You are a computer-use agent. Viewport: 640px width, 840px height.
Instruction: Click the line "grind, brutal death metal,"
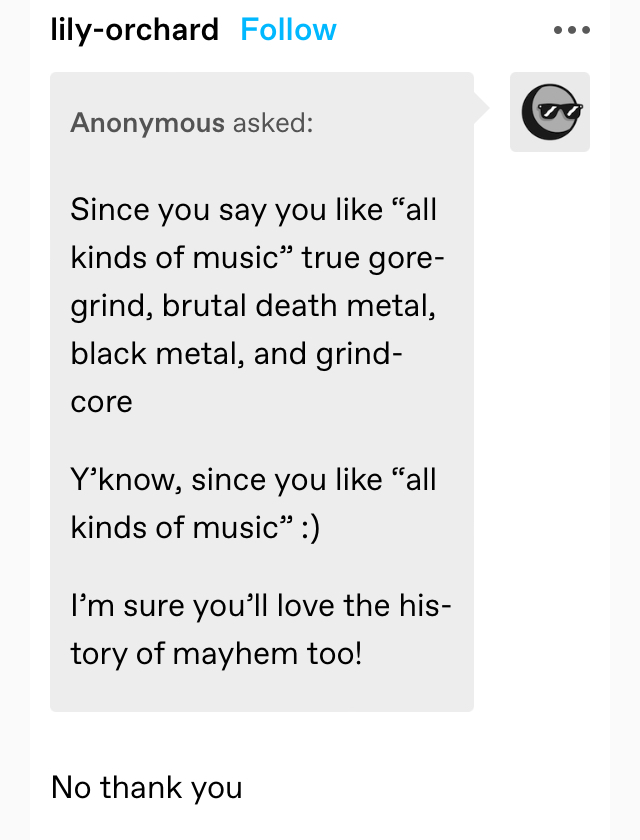[x=253, y=306]
